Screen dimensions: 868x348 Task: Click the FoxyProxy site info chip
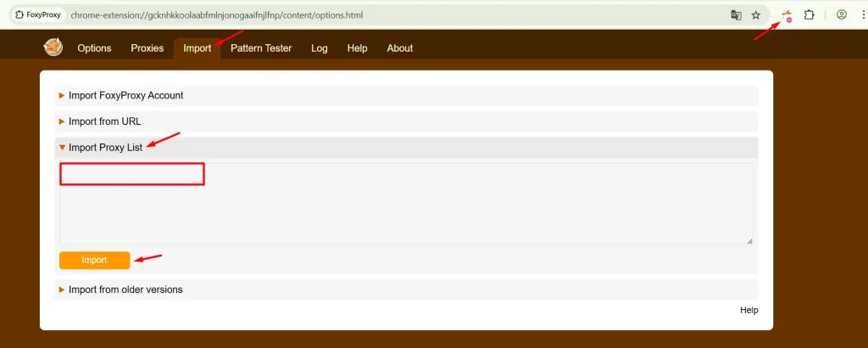pyautogui.click(x=38, y=15)
